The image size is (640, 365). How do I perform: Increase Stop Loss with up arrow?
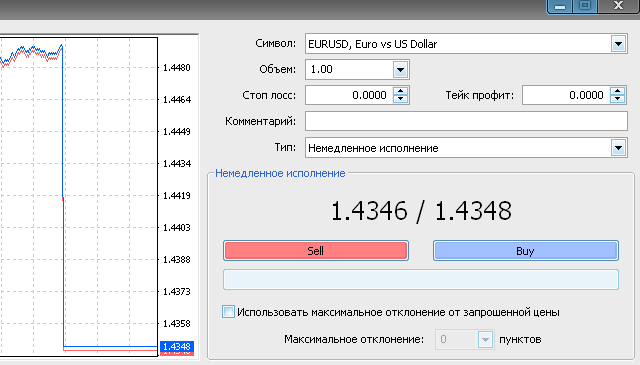click(x=400, y=91)
